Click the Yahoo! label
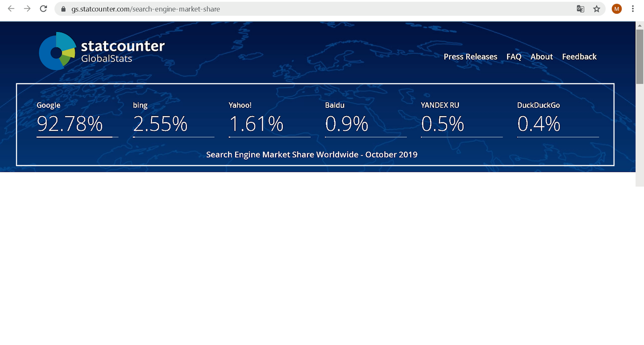Screen dimensions: 644x345 240,105
